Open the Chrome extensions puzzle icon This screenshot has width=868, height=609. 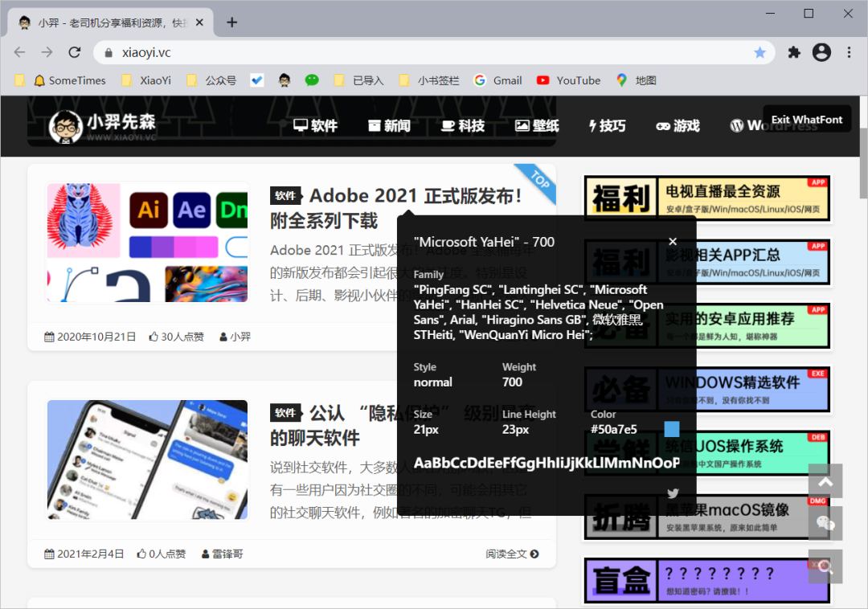[794, 52]
